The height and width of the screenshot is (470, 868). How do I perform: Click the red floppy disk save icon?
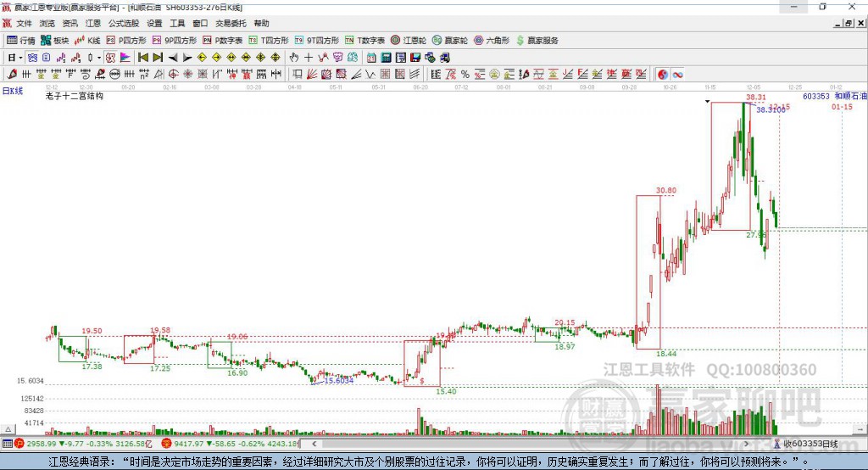tap(415, 58)
